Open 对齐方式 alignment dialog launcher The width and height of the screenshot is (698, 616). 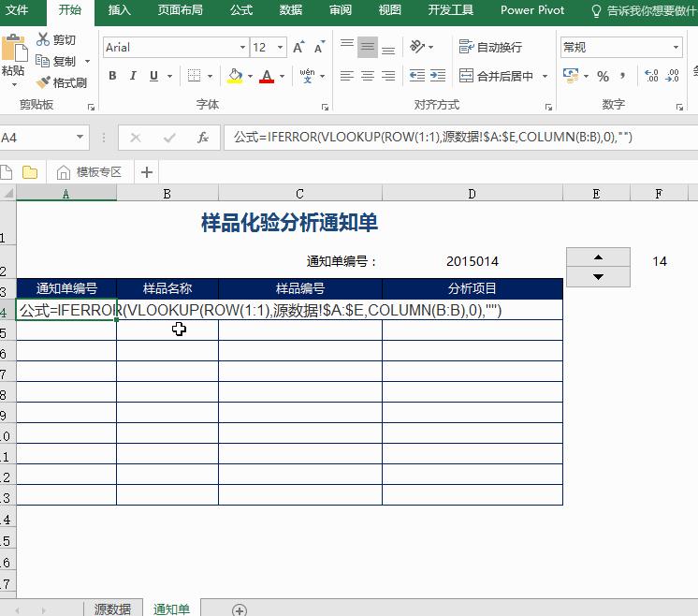[x=548, y=107]
